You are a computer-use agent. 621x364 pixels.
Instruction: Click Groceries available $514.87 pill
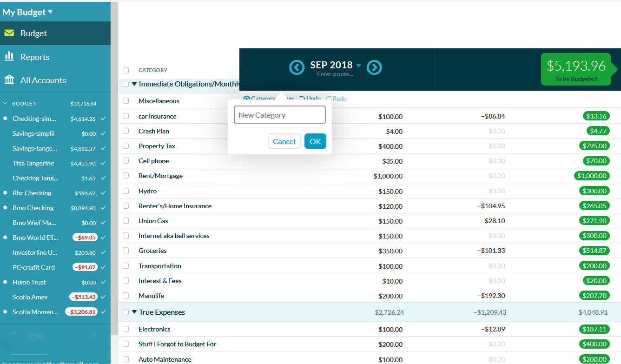594,251
